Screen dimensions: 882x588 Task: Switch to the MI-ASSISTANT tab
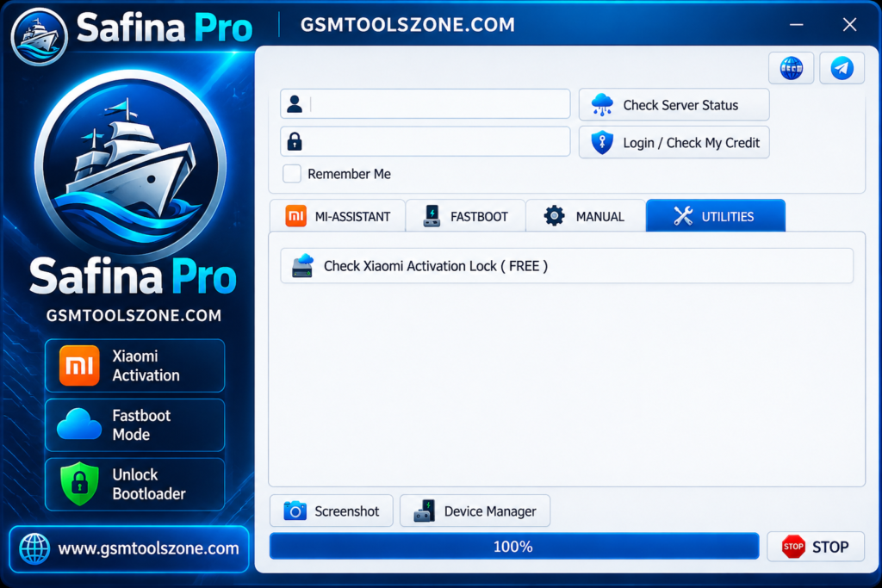point(338,216)
